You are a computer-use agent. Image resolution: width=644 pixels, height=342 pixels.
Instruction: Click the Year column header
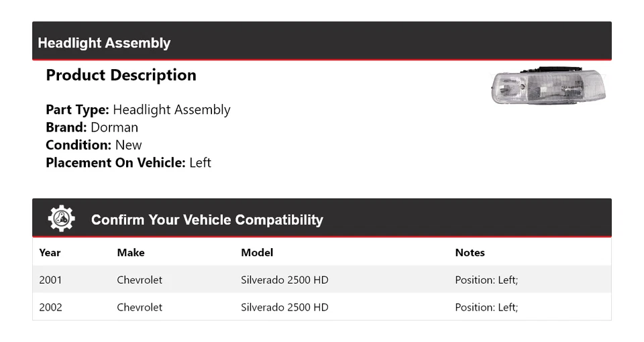50,253
